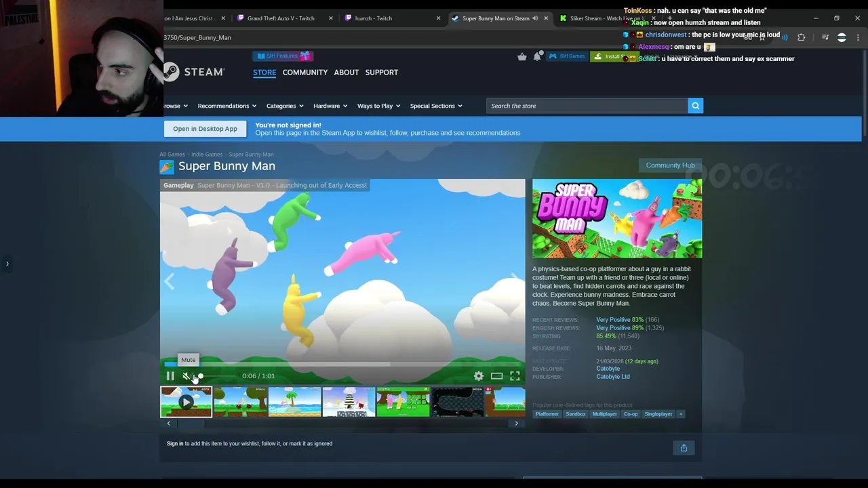Show previous media with left arrow on video

(x=169, y=281)
